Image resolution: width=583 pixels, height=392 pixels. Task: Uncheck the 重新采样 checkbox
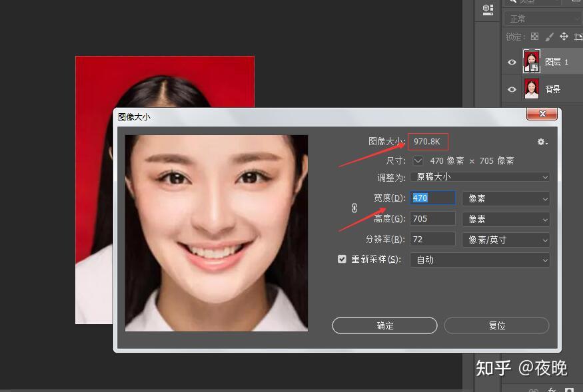pos(342,259)
